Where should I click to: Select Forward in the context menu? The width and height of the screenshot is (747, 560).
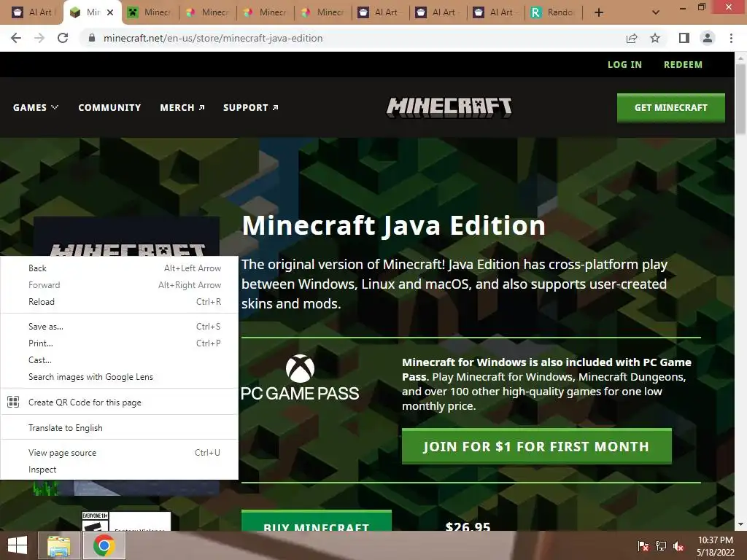click(119, 285)
